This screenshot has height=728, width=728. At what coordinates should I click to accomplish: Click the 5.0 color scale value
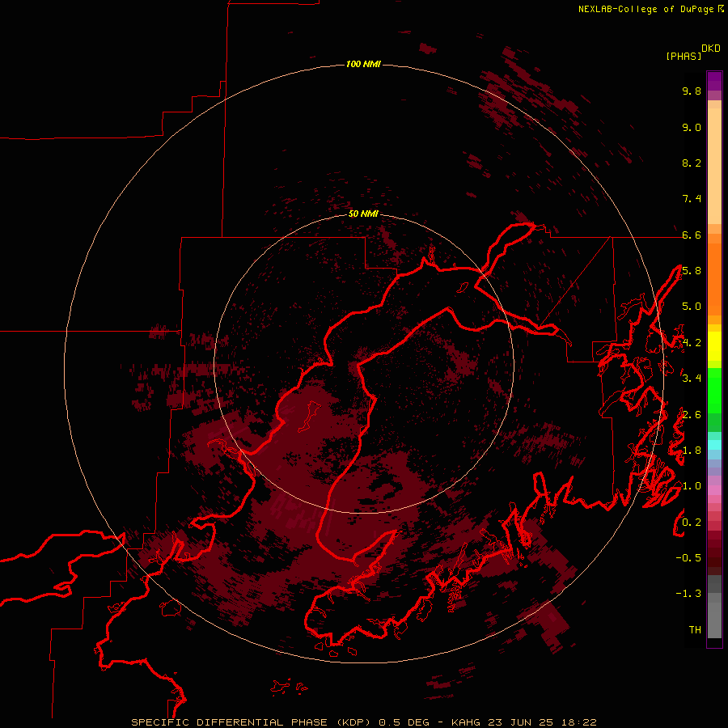(x=692, y=307)
